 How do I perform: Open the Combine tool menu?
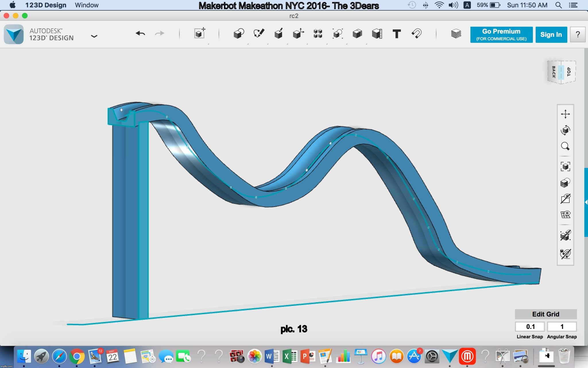[x=357, y=34]
